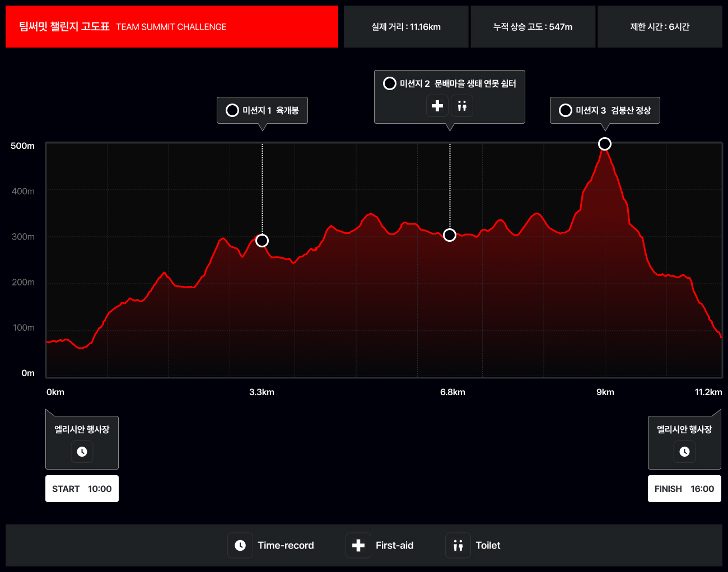Click the 6.8km distance label
The width and height of the screenshot is (728, 572).
pos(452,392)
